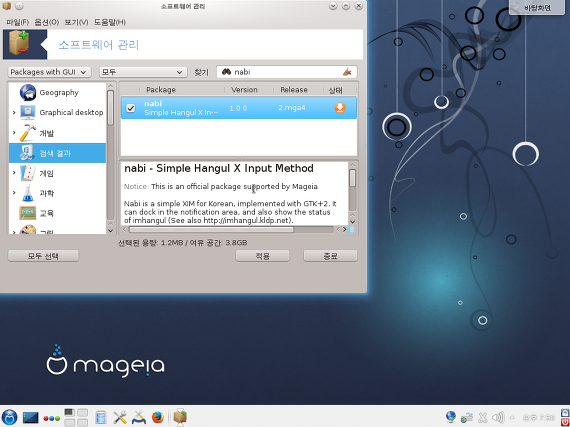The width and height of the screenshot is (570, 427).
Task: Click the window menu icon in title bar
Action: pyautogui.click(x=6, y=6)
